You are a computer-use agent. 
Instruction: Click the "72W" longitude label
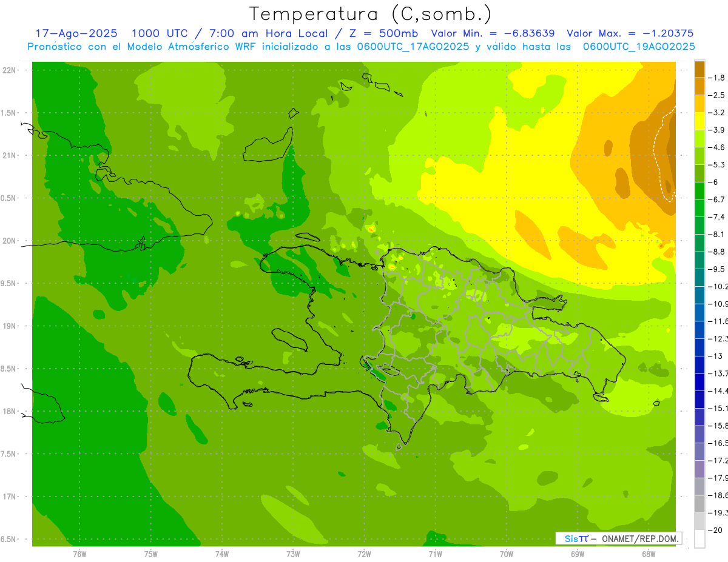[365, 554]
